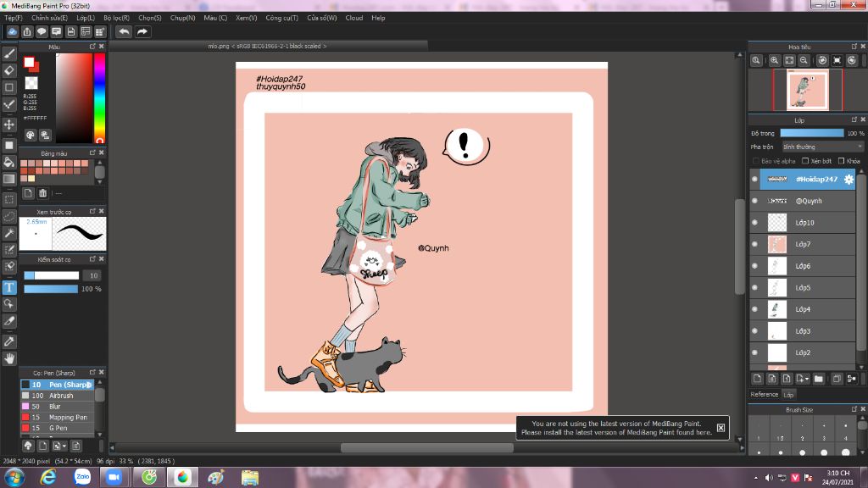Click zoom out on Navigator panel
This screenshot has width=868, height=488.
[804, 60]
